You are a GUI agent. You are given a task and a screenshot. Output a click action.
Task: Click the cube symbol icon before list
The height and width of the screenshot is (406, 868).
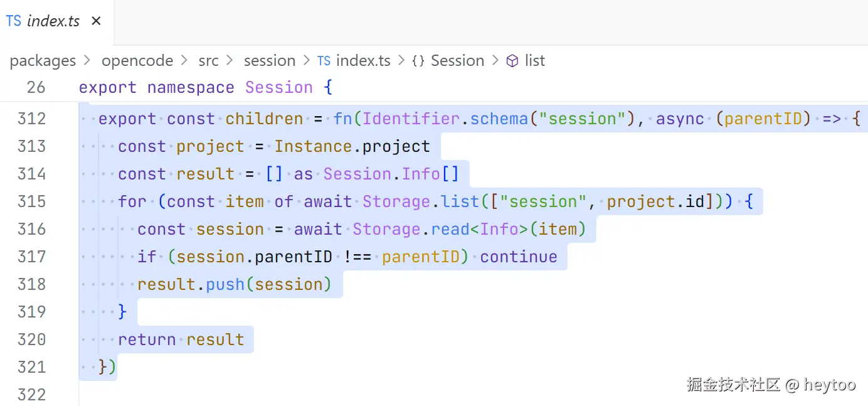(x=512, y=61)
